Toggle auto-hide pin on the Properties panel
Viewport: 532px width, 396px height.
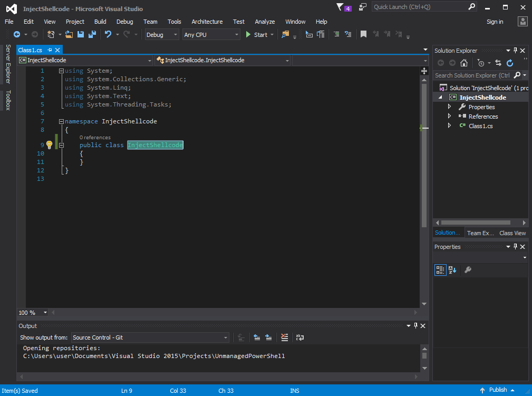point(515,246)
